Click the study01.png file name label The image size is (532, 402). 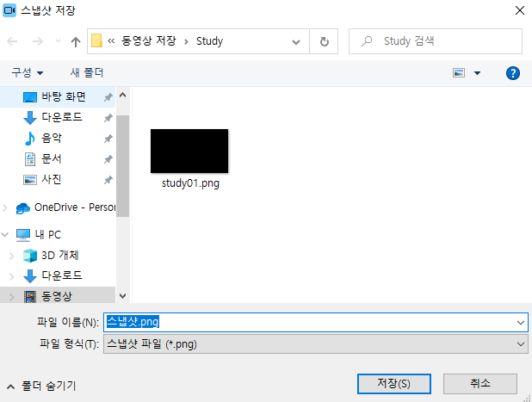(x=190, y=183)
